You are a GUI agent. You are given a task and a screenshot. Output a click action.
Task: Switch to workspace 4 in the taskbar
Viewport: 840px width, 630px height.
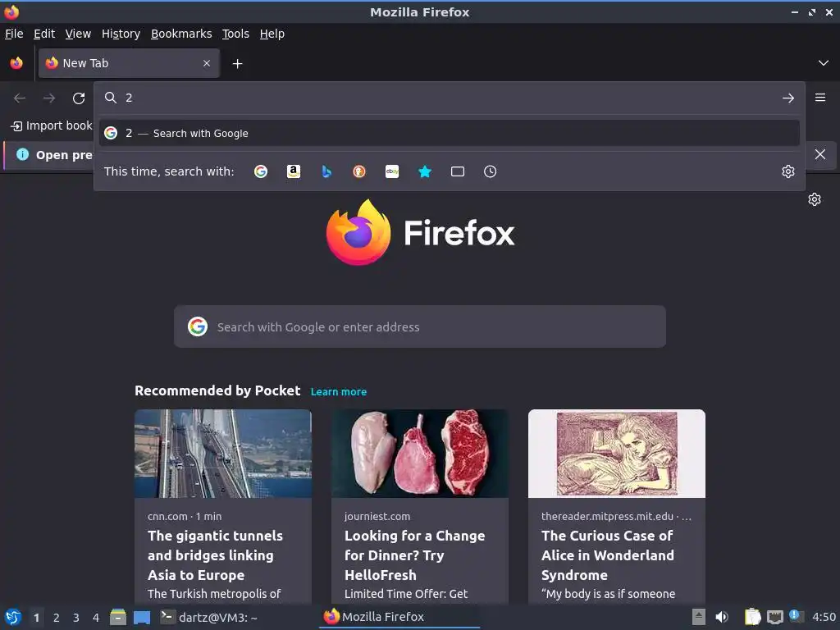pyautogui.click(x=96, y=618)
